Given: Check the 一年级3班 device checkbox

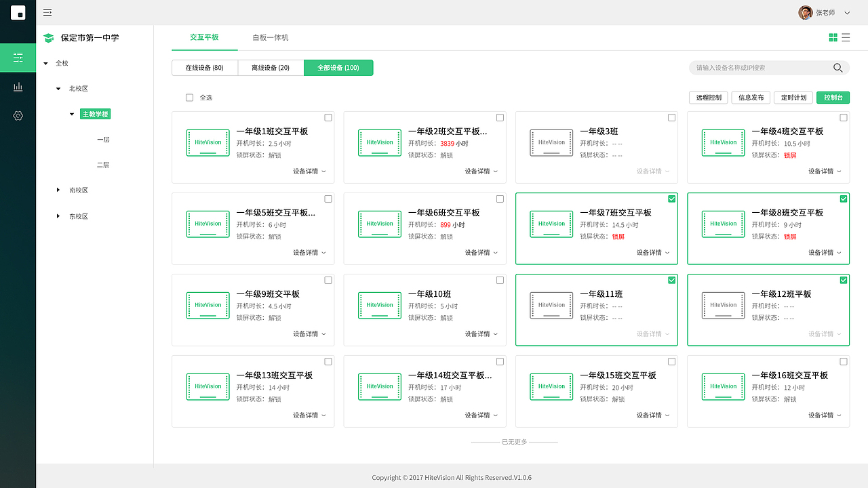Looking at the screenshot, I should [671, 117].
